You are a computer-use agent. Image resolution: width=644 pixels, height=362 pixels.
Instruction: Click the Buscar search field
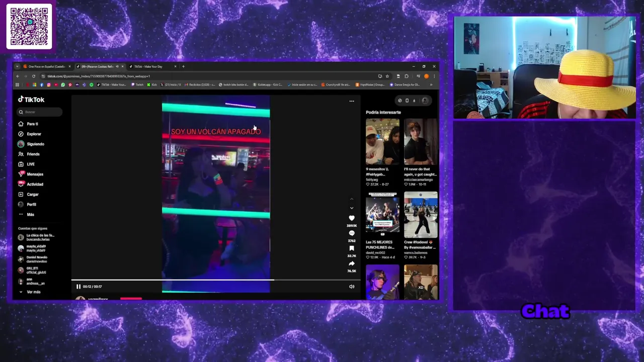click(40, 112)
